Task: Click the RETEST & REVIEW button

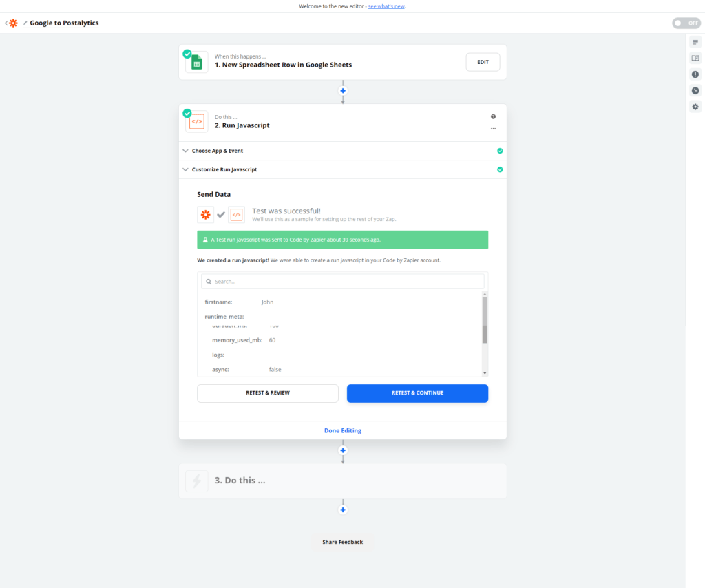Action: point(268,393)
